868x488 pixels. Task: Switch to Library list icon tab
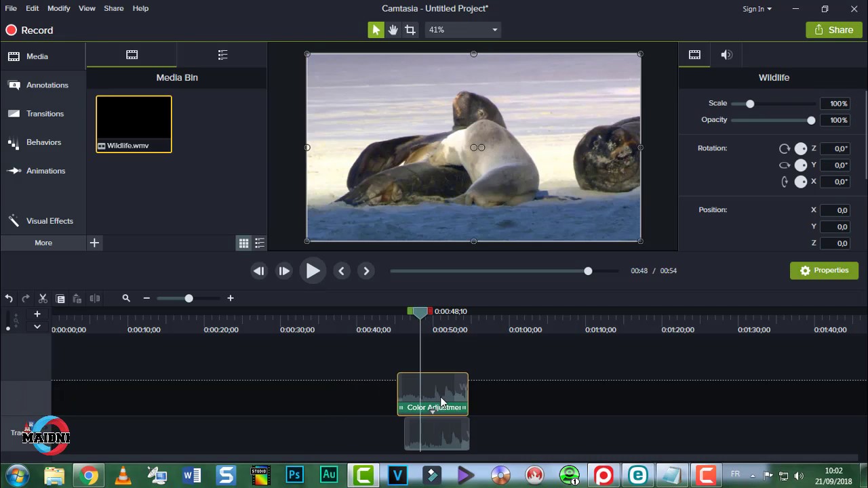pos(222,55)
